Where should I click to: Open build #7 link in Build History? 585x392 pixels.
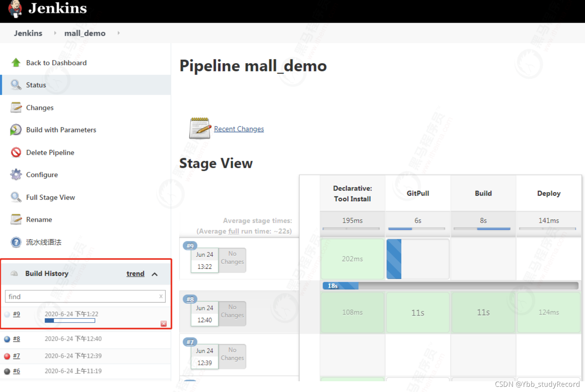(16, 356)
